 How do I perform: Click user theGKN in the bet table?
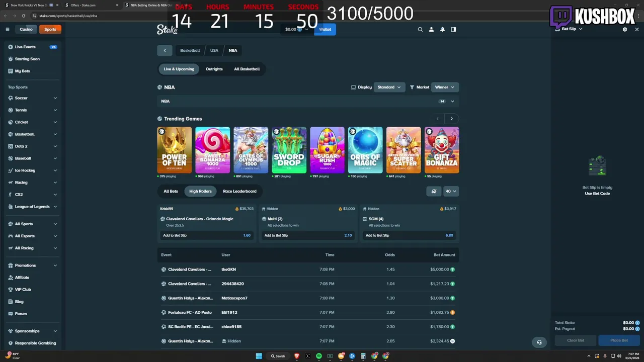pyautogui.click(x=228, y=269)
